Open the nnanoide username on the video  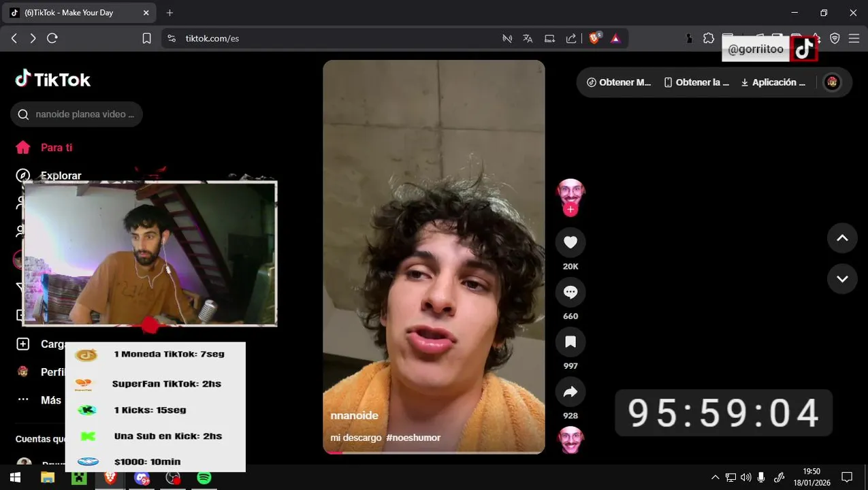[x=354, y=416]
